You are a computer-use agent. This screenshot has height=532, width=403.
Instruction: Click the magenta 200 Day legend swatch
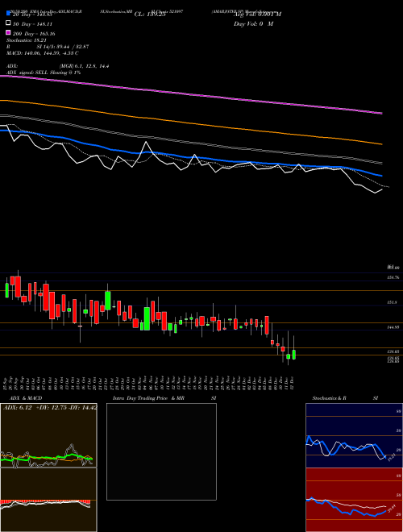(x=8, y=32)
